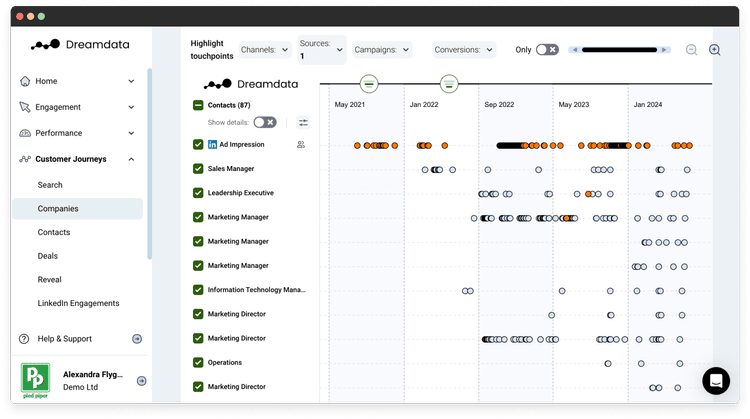Image resolution: width=750 pixels, height=419 pixels.
Task: Uncheck the Operations checkbox
Action: click(198, 363)
